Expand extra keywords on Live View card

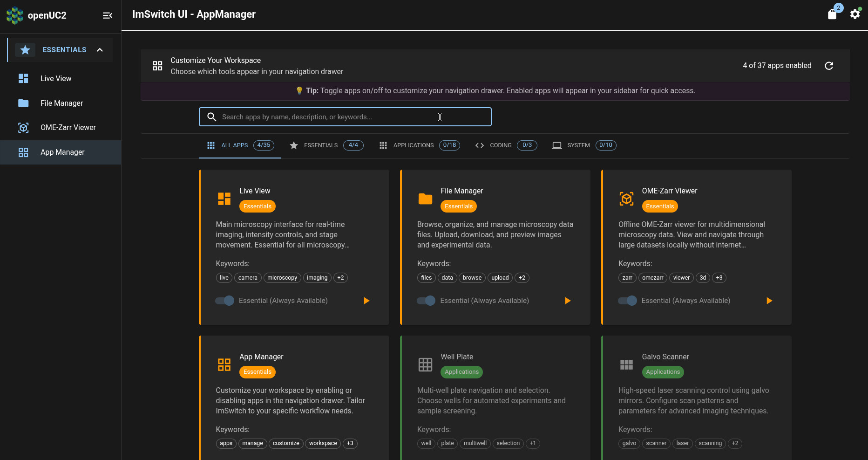(x=340, y=277)
